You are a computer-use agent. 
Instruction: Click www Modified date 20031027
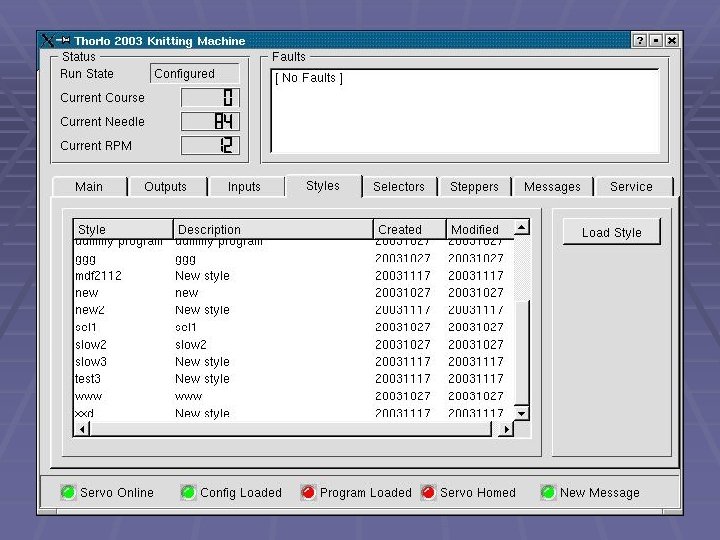click(476, 396)
